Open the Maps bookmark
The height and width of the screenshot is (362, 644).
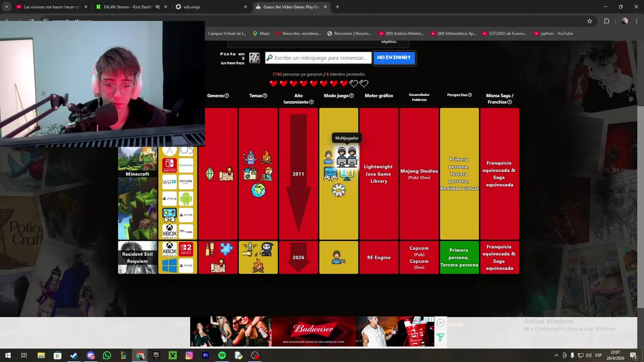[x=261, y=34]
